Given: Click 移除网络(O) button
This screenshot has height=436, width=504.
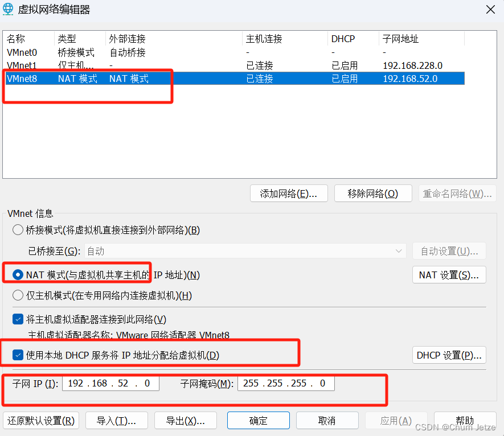Looking at the screenshot, I should [373, 194].
